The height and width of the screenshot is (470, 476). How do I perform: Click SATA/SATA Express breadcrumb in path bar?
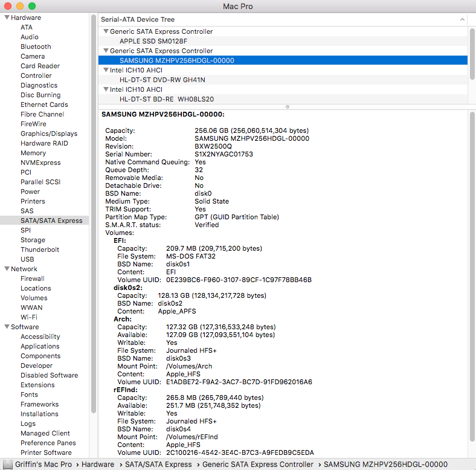click(x=158, y=465)
